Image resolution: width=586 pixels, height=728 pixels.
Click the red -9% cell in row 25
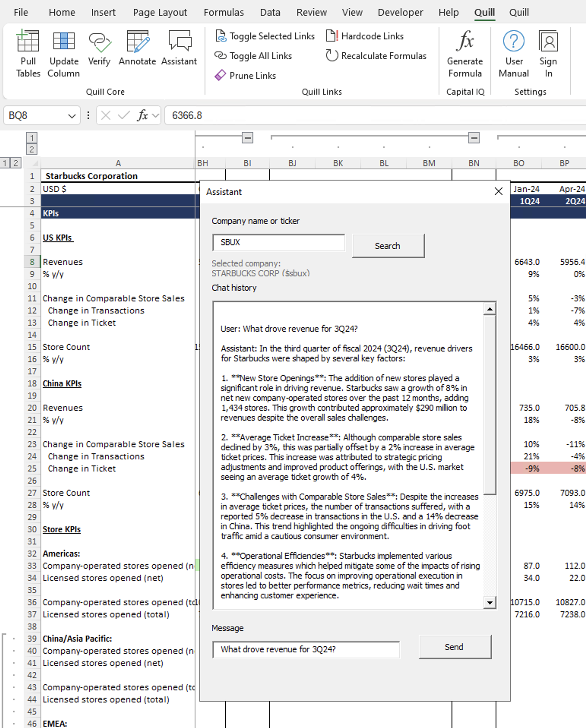point(526,468)
